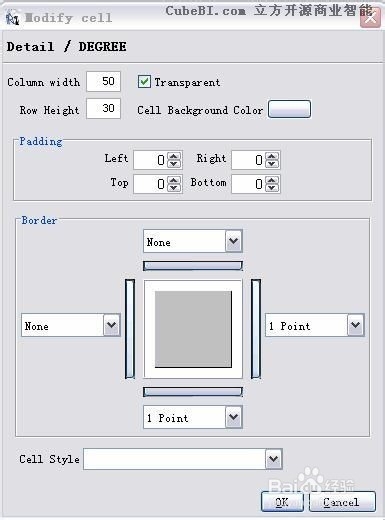The height and width of the screenshot is (520, 385).
Task: Pick the top border color bar
Action: (x=193, y=266)
